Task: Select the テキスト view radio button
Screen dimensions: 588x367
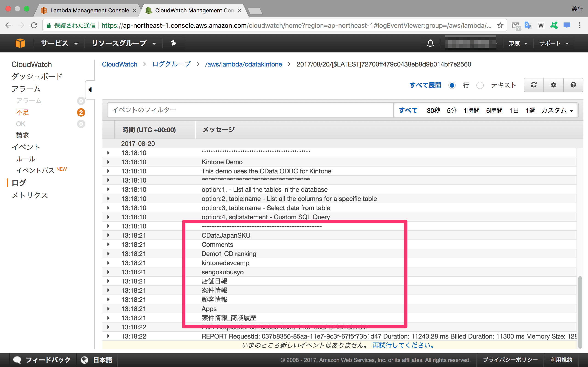Action: point(480,85)
